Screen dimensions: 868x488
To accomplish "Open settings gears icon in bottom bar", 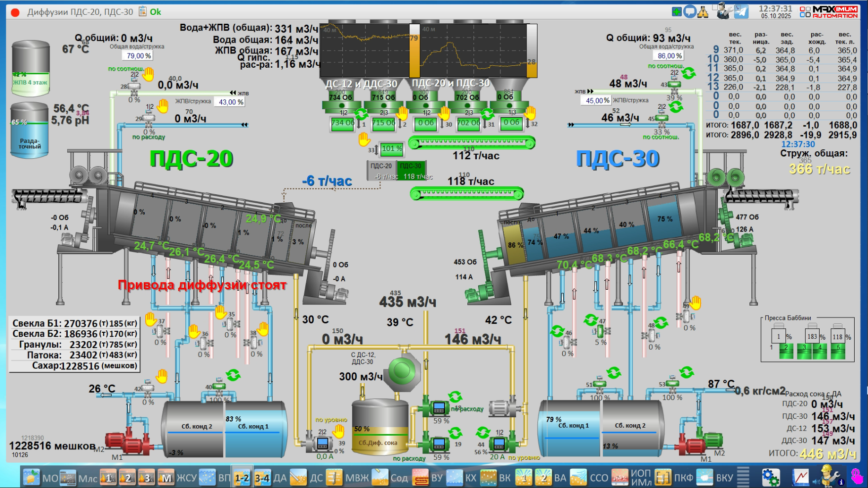I will (x=770, y=478).
